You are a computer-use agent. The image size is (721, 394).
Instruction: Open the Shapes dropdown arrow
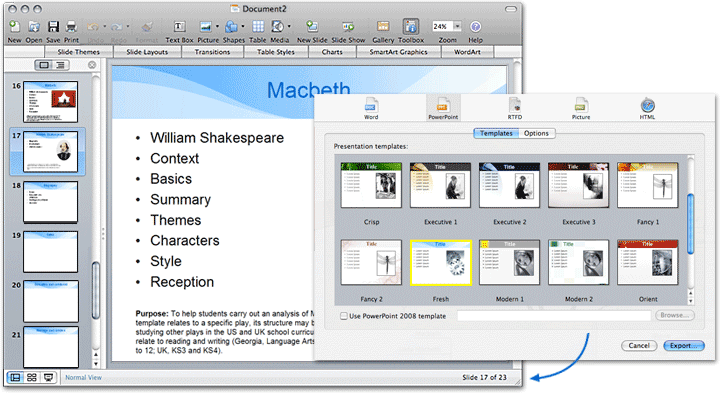(243, 27)
